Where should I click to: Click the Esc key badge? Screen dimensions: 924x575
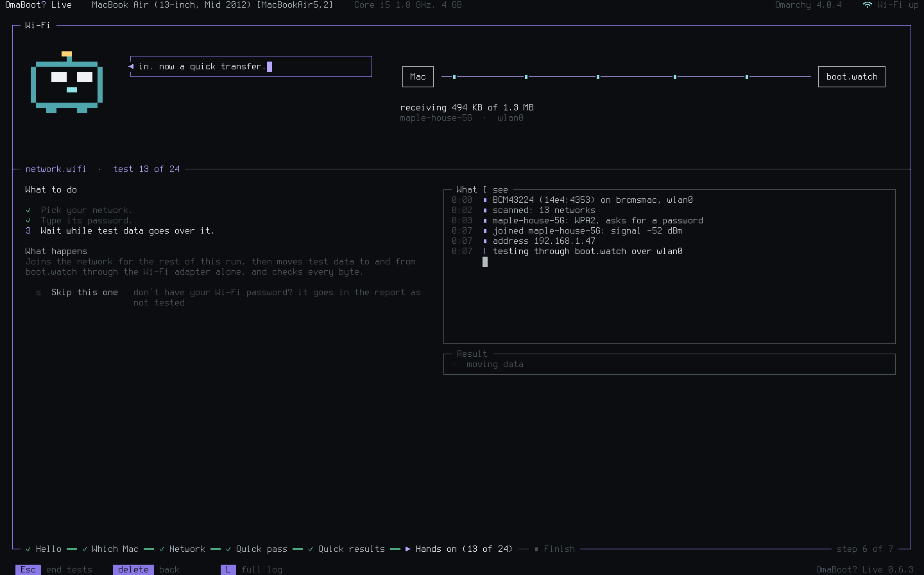(x=28, y=569)
